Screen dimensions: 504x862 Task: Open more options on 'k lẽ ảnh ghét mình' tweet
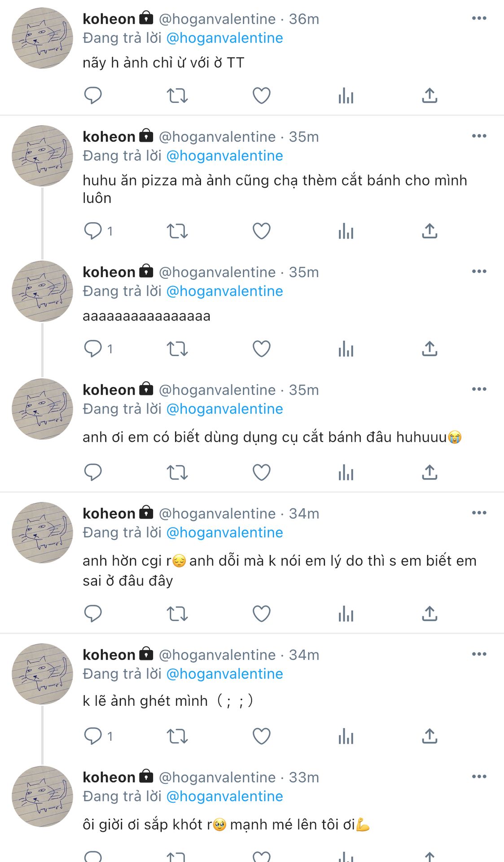click(x=479, y=654)
